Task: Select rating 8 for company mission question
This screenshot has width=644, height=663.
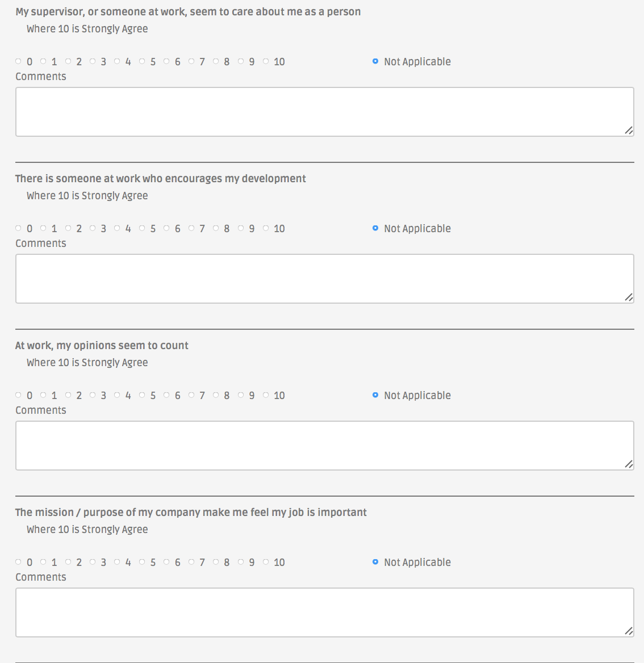Action: click(x=216, y=562)
